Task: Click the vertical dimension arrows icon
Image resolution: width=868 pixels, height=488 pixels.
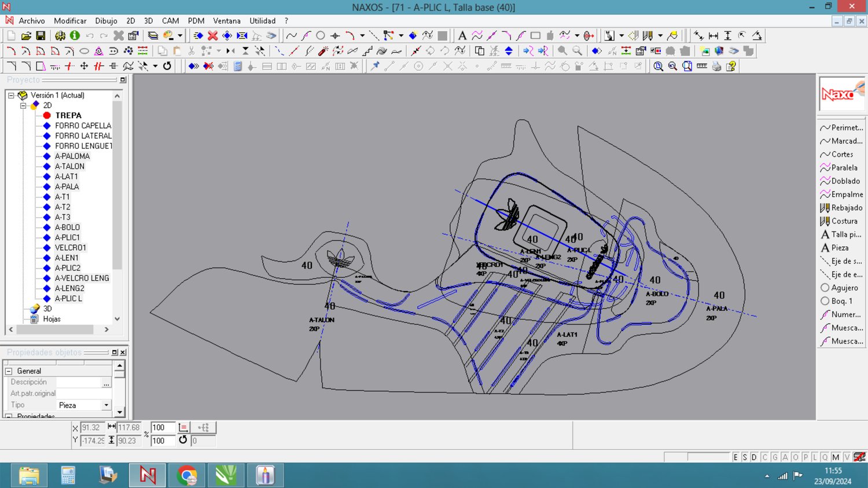Action: point(728,36)
